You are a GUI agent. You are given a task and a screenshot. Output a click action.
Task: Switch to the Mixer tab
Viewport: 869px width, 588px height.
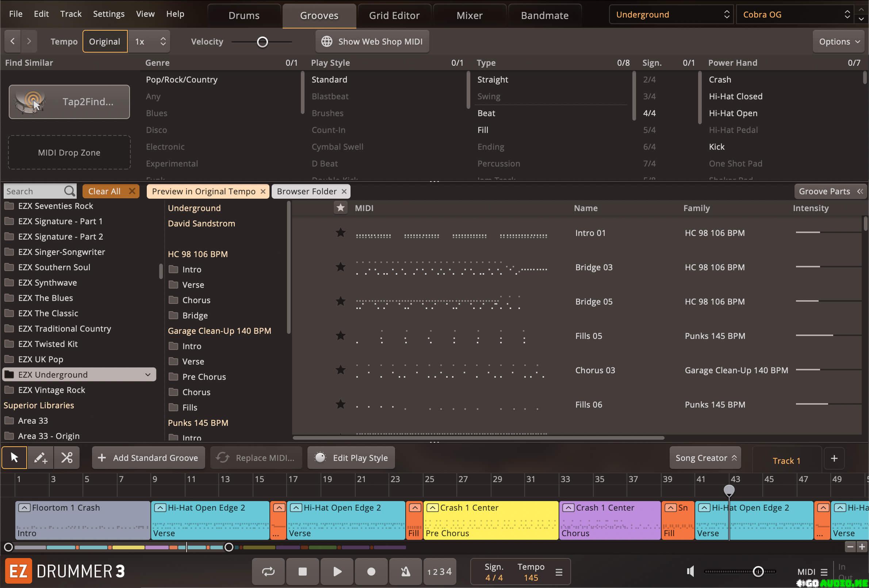[469, 16]
